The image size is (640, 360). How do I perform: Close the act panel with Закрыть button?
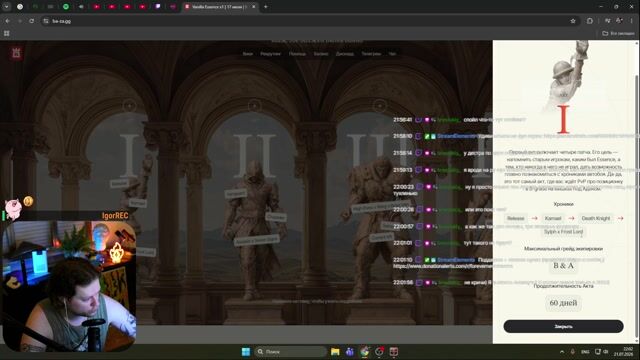563,326
